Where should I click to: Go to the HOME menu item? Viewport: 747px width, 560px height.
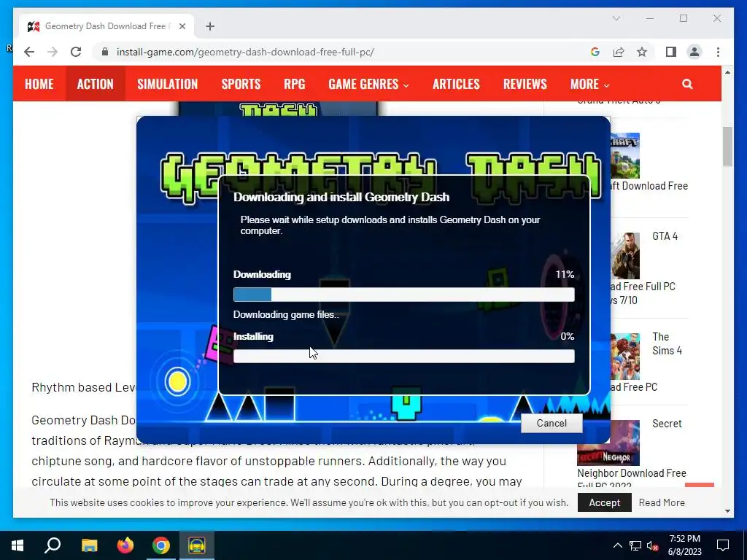pyautogui.click(x=39, y=85)
